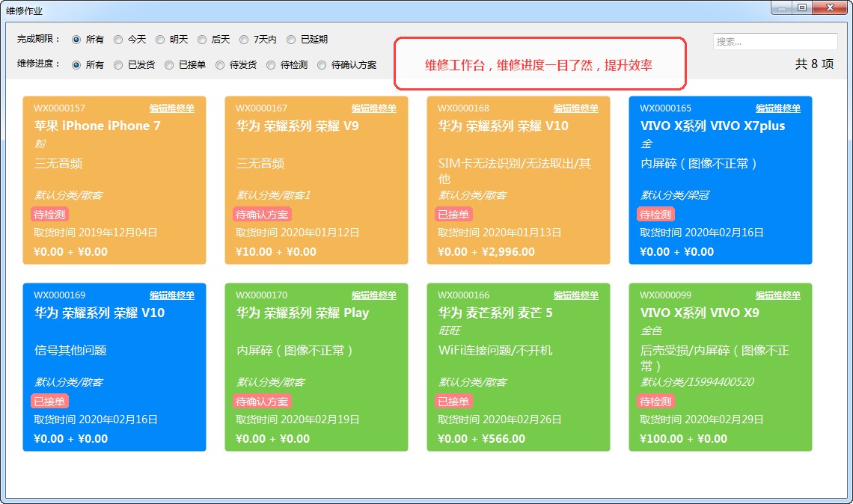The width and height of the screenshot is (853, 504).
Task: Click 华为 荣耀系列 荣耀 V10 title on WX0000168
Action: [x=504, y=126]
